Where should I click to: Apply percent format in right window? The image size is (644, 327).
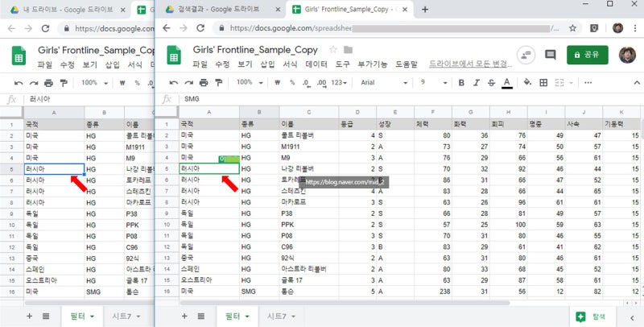[292, 83]
